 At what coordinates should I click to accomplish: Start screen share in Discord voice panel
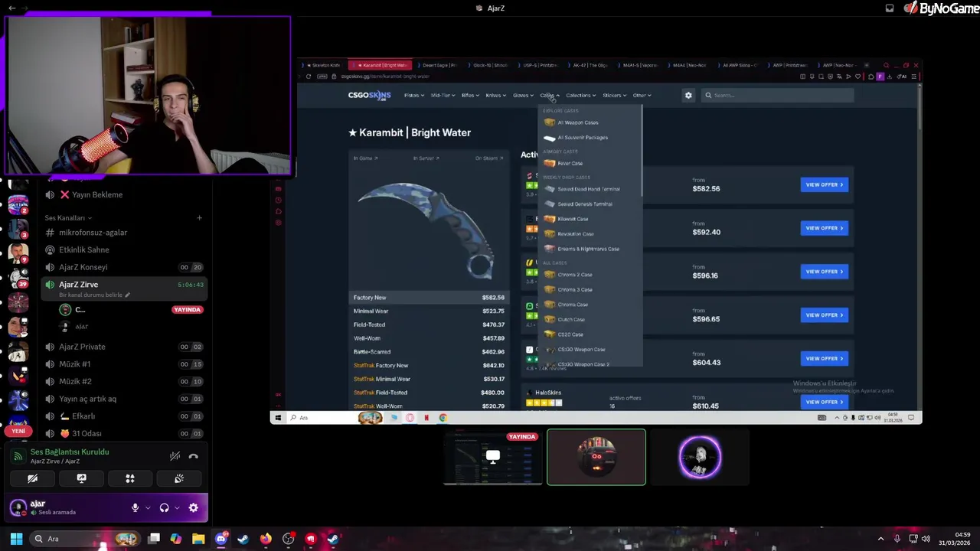[81, 478]
